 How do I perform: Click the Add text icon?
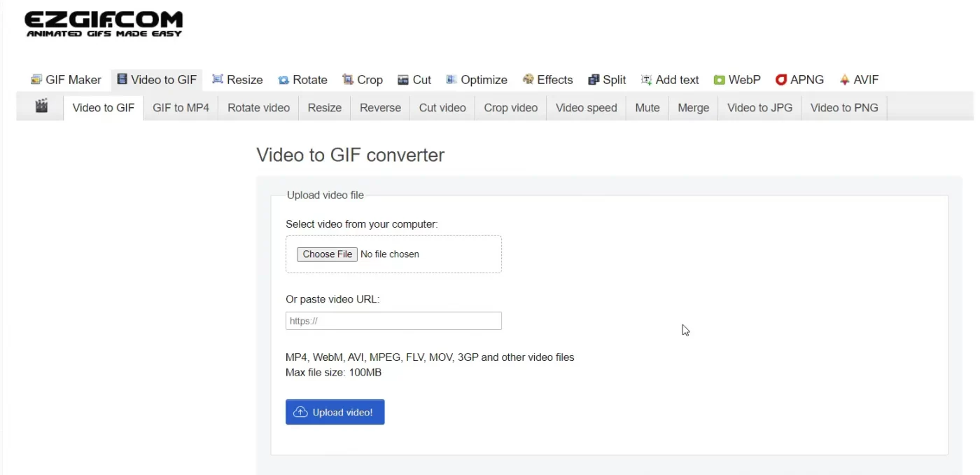pos(647,80)
